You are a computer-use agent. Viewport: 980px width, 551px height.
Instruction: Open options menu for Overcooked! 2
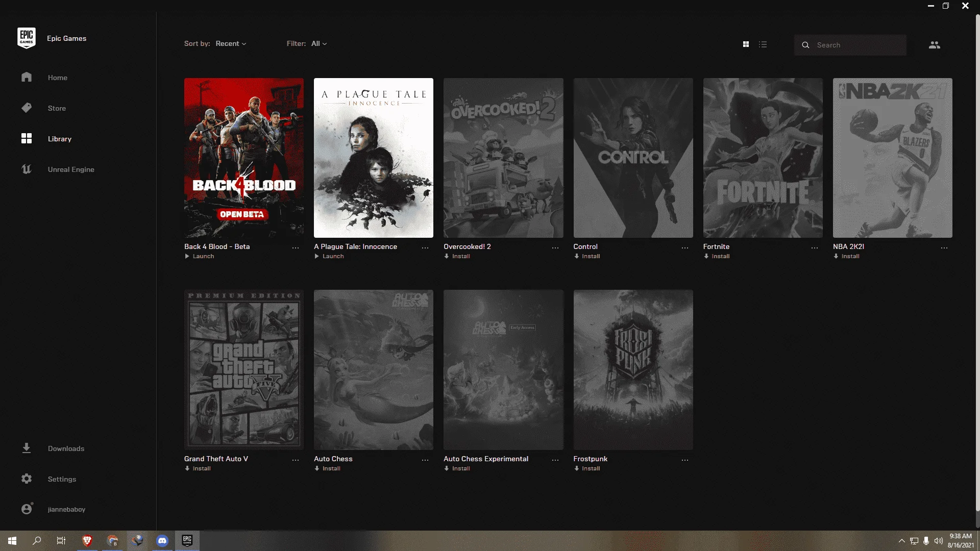[555, 247]
